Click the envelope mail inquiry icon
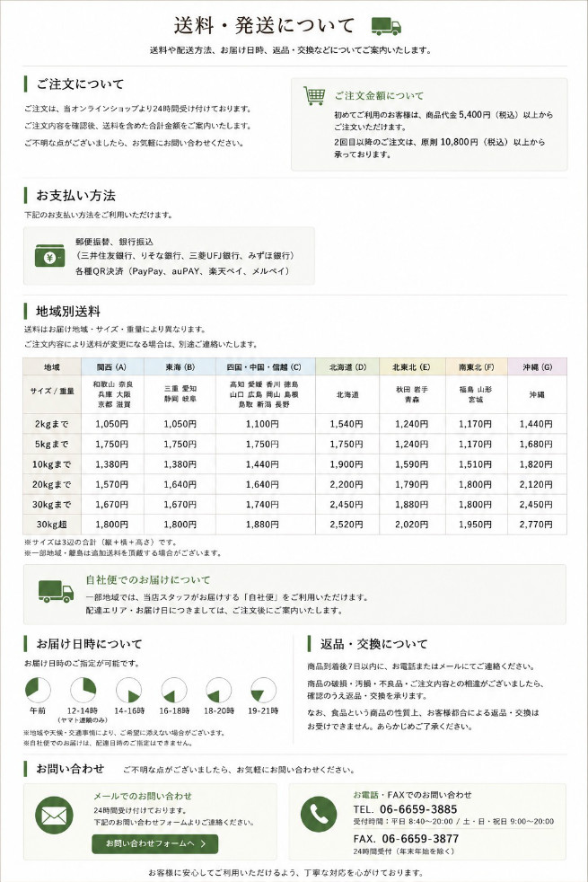The image size is (588, 882). click(x=54, y=815)
